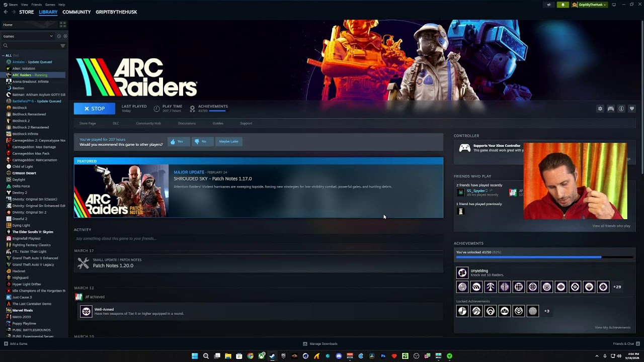644x362 pixels.
Task: Go to the STORE tab
Action: click(27, 12)
